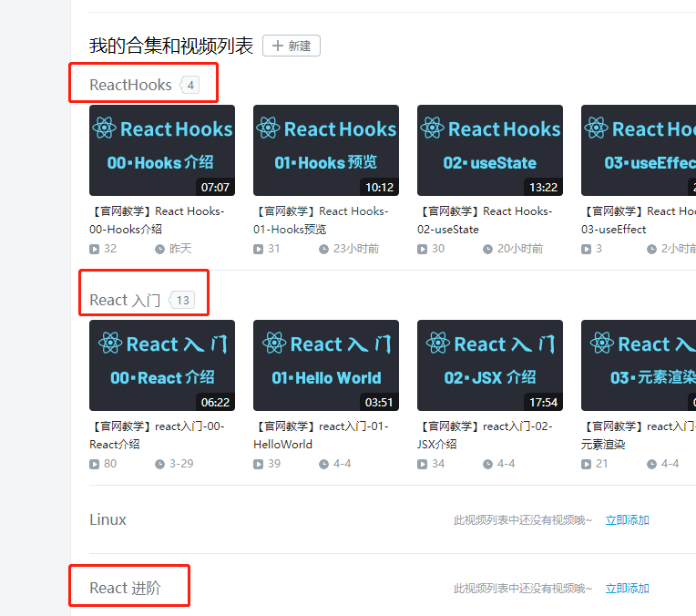Open the 02-JSX 介绍 video thumbnail
This screenshot has width=696, height=616.
point(490,365)
